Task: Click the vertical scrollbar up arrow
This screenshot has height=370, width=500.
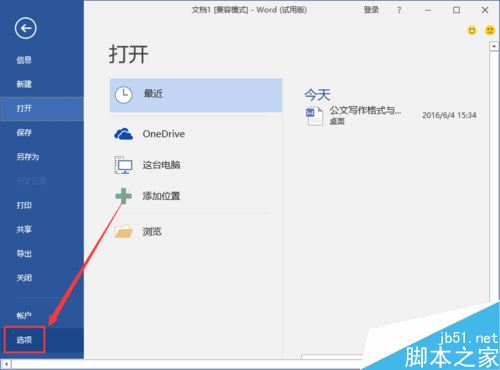Action: click(494, 46)
